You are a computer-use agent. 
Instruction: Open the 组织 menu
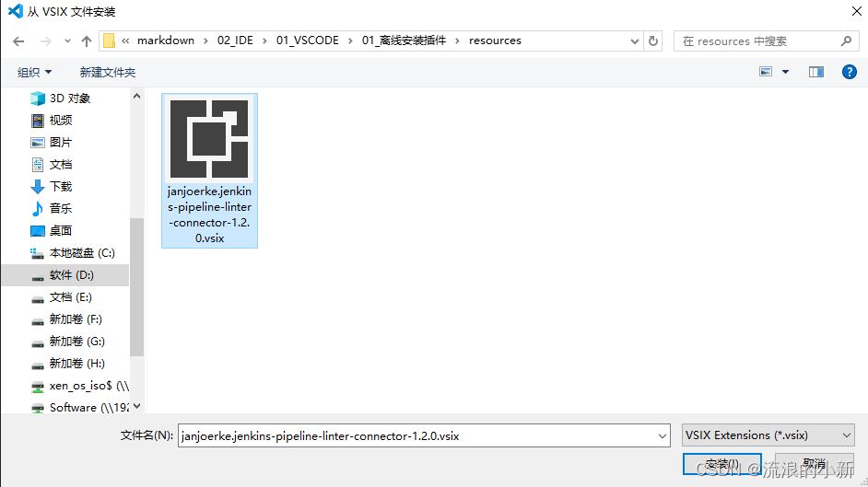tap(34, 72)
